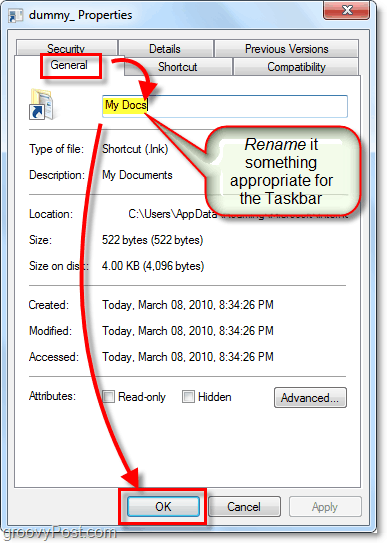This screenshot has height=543, width=387.
Task: Click the dummy_ Properties title bar text
Action: (80, 15)
